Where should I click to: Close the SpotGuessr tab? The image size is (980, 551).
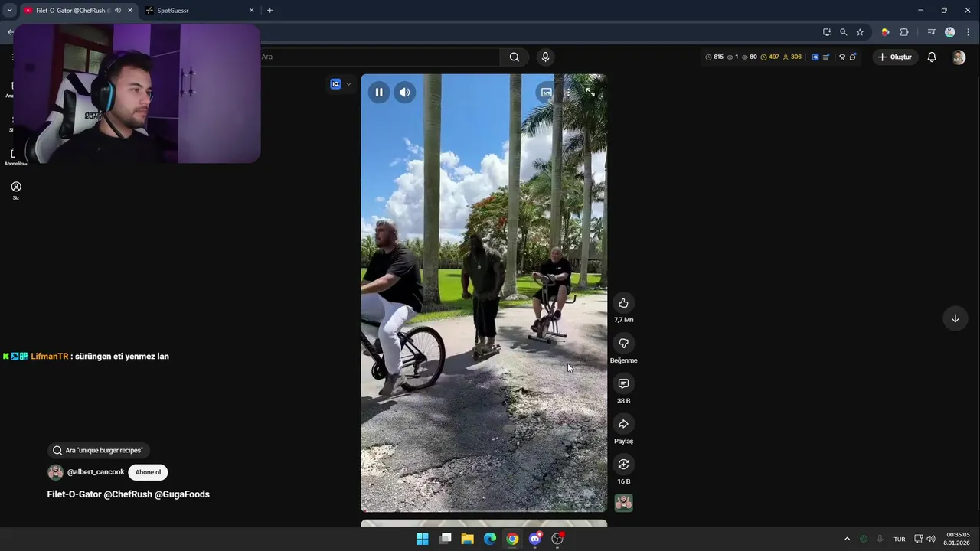point(251,11)
